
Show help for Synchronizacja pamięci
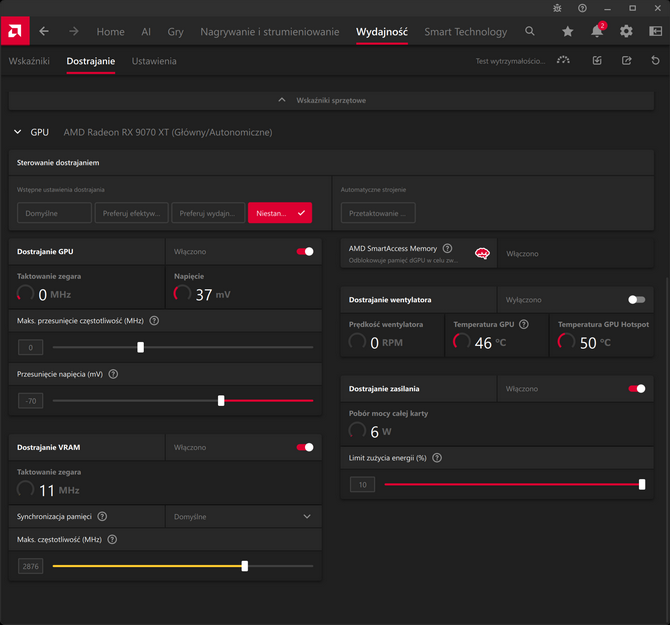point(102,516)
